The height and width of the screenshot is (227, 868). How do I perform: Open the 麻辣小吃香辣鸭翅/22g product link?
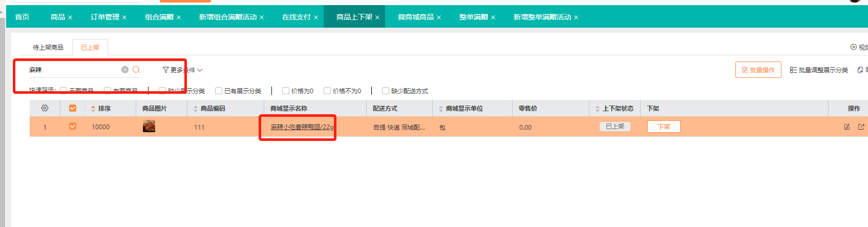point(302,127)
